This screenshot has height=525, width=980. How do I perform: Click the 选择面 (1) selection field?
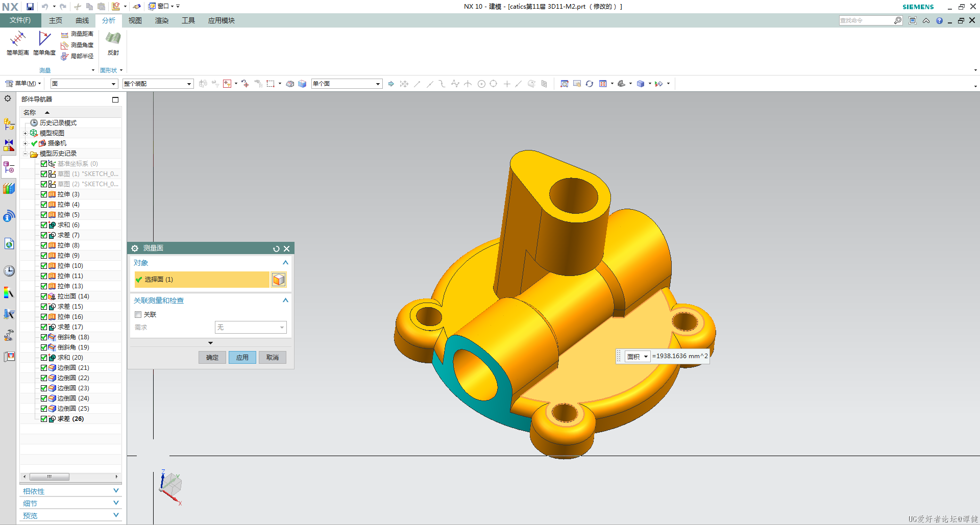[x=202, y=280]
